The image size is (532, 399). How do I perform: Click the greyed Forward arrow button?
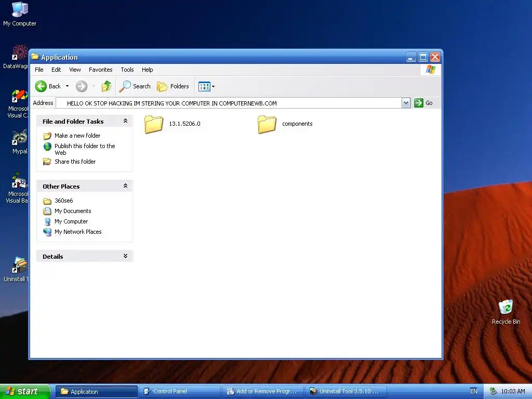[82, 86]
